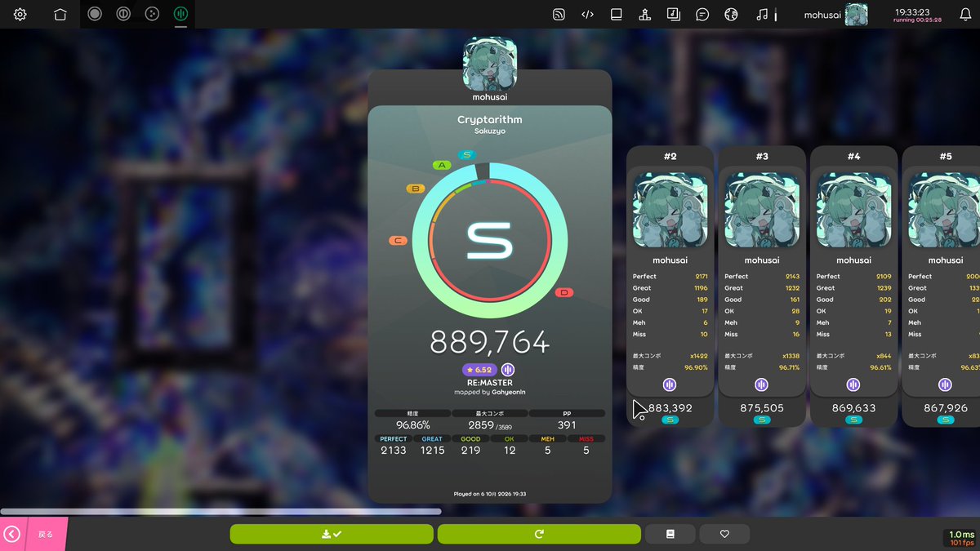980x551 pixels.
Task: Click S rank badge under 875,505
Action: point(762,420)
